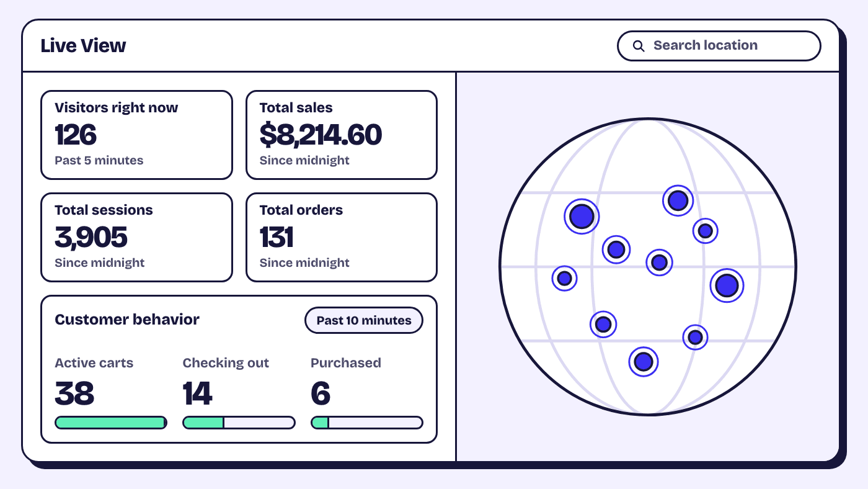This screenshot has width=868, height=489.
Task: Click the magnifier icon in the search box
Action: [x=638, y=46]
